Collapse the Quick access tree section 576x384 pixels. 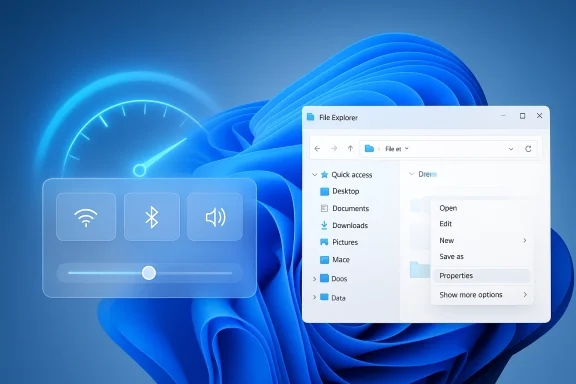(x=314, y=175)
